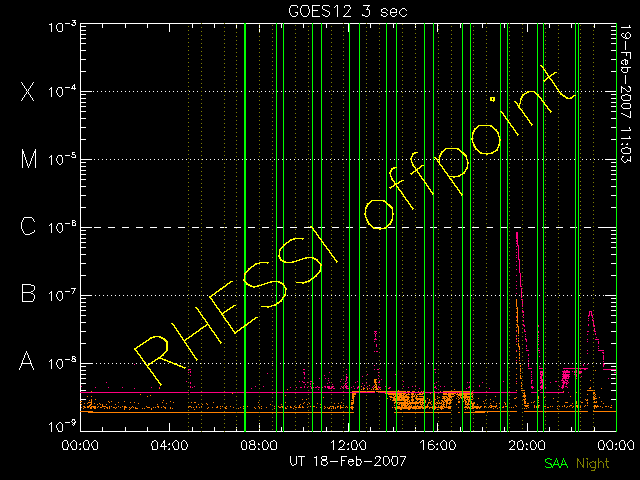640x480 pixels.
Task: Click the UT 18-Feb-2007 axis caption
Action: 348,461
